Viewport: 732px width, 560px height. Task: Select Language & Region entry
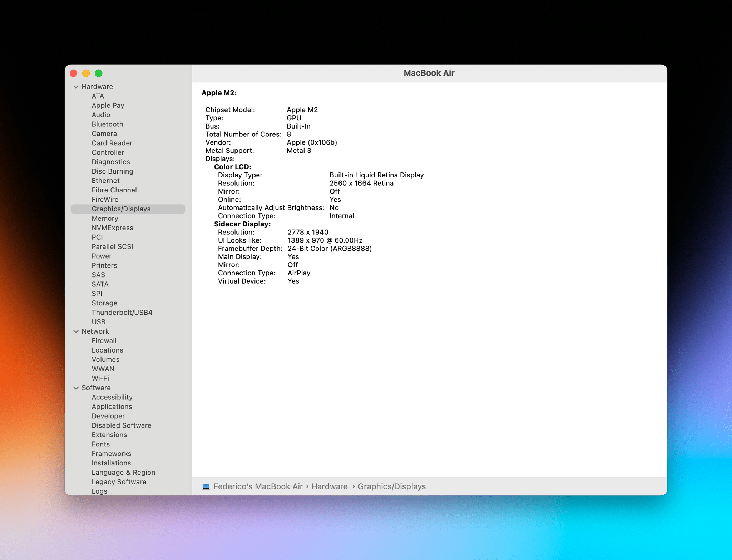(x=123, y=472)
